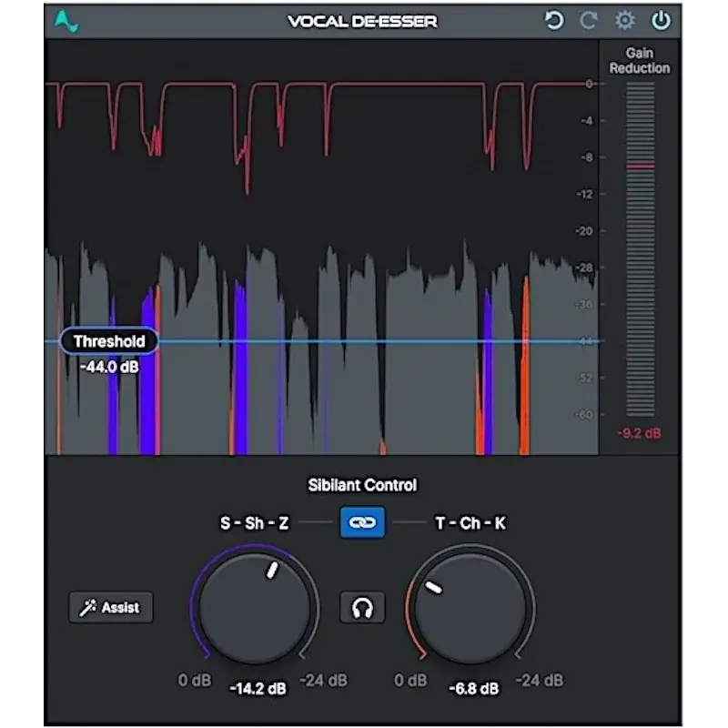Image resolution: width=728 pixels, height=728 pixels.
Task: Click the -28 scale marker
Action: pyautogui.click(x=584, y=268)
